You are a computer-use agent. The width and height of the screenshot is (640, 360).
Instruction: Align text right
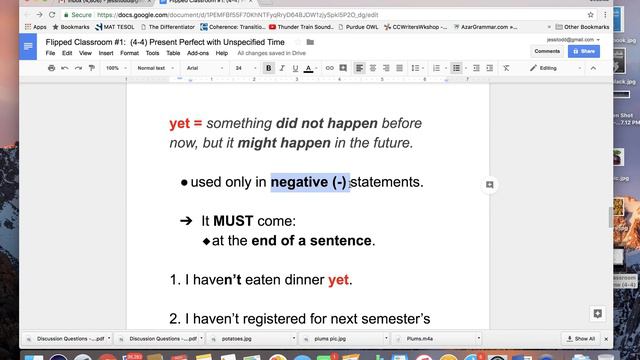[x=386, y=68]
